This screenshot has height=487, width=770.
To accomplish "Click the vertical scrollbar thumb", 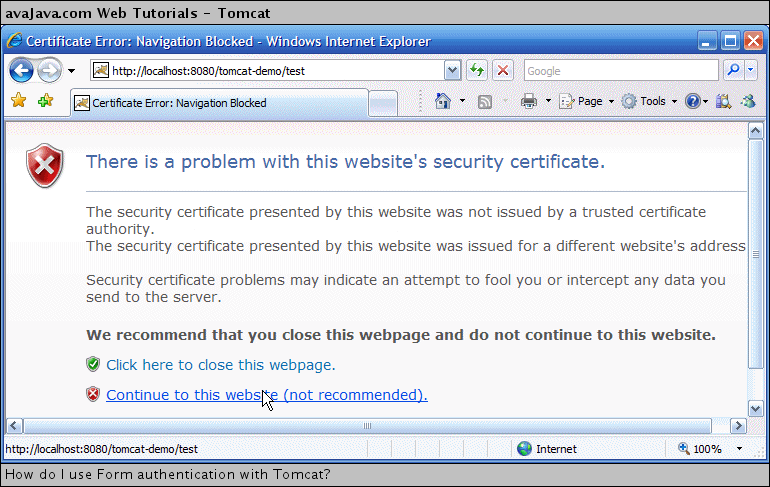I will [x=755, y=254].
